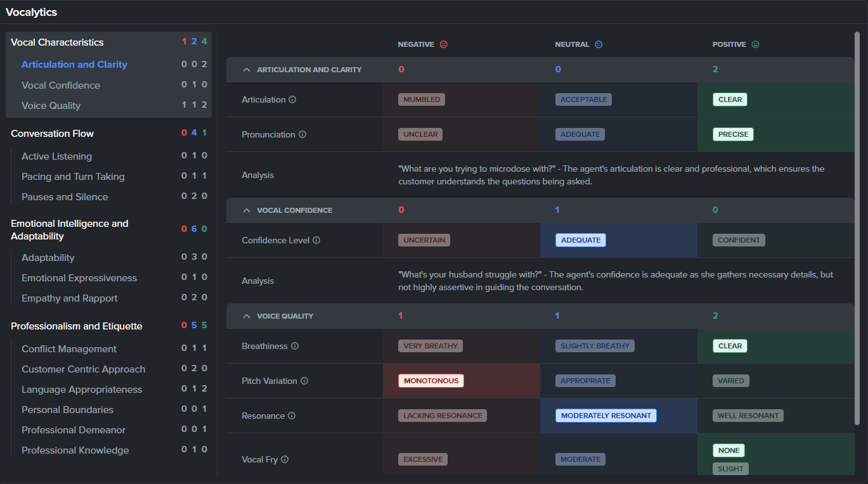Select Conversation Flow category
Image resolution: width=868 pixels, height=484 pixels.
click(x=52, y=134)
